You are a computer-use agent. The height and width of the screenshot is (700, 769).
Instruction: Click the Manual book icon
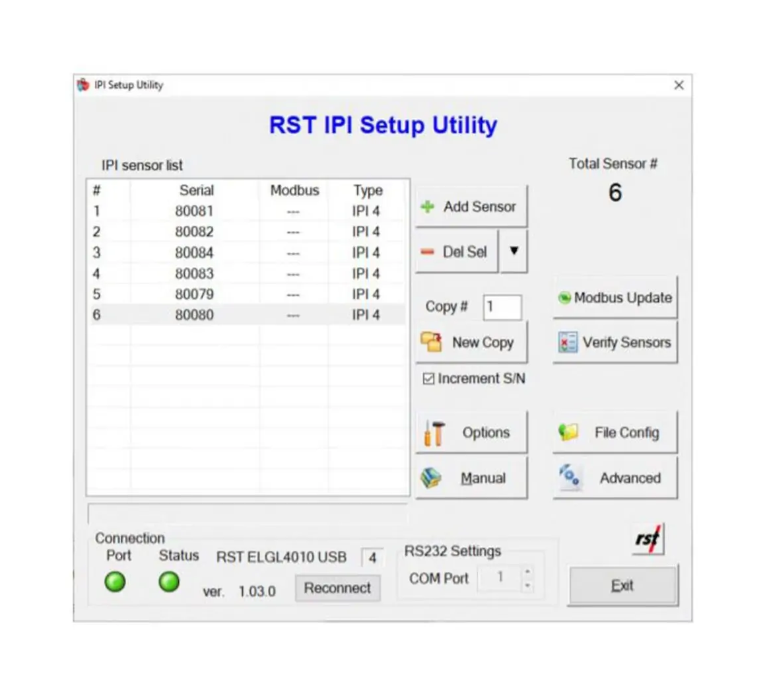tap(431, 478)
